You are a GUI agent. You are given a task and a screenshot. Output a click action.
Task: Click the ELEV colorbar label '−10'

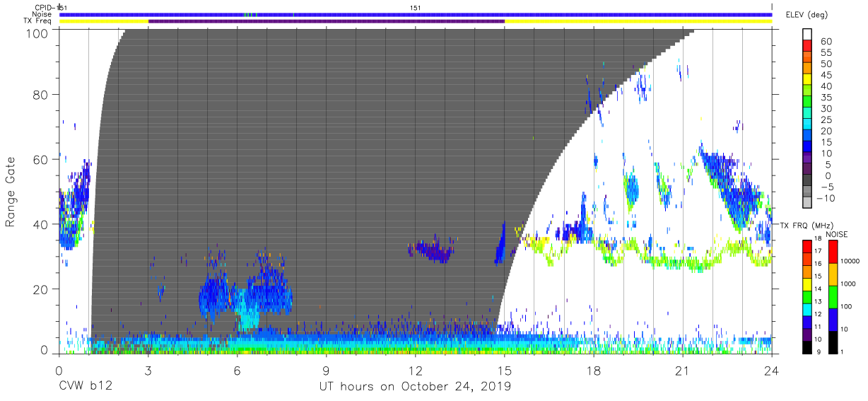(826, 198)
